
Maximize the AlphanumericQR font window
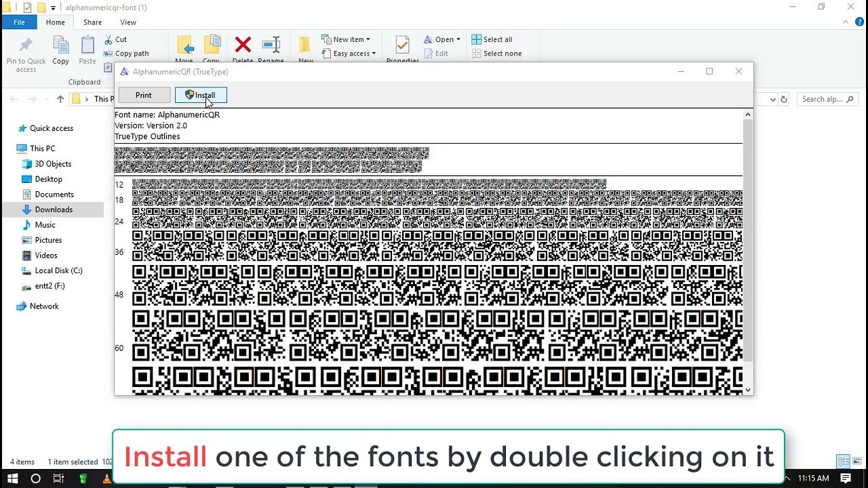point(709,71)
